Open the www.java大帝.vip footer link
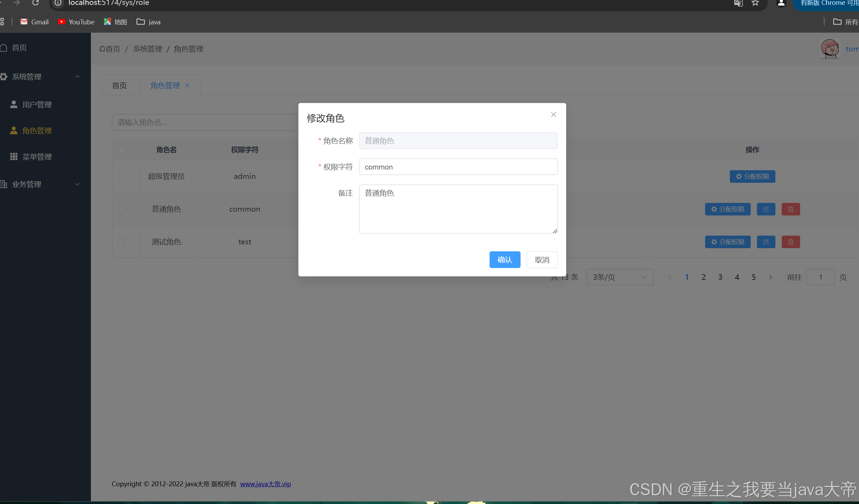 (x=265, y=484)
